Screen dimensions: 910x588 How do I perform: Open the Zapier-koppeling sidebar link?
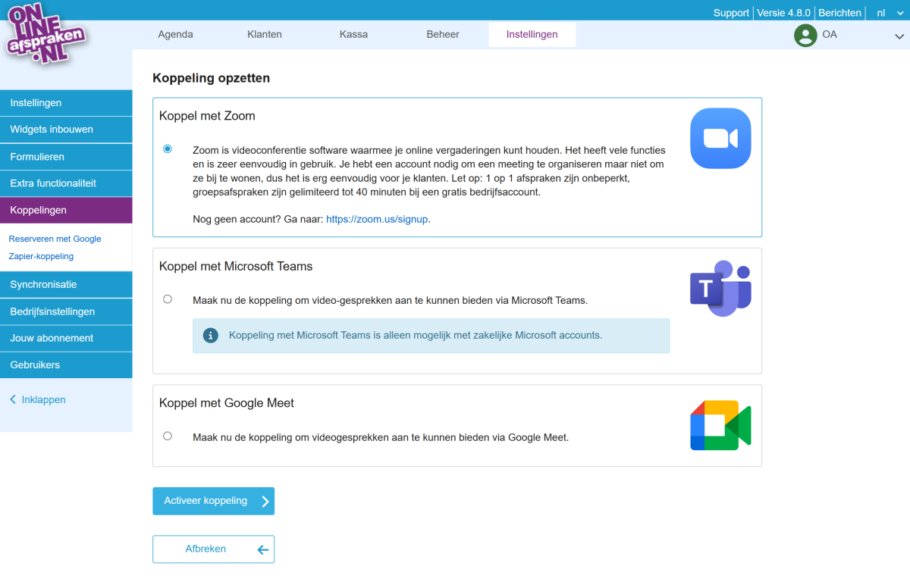click(x=41, y=256)
